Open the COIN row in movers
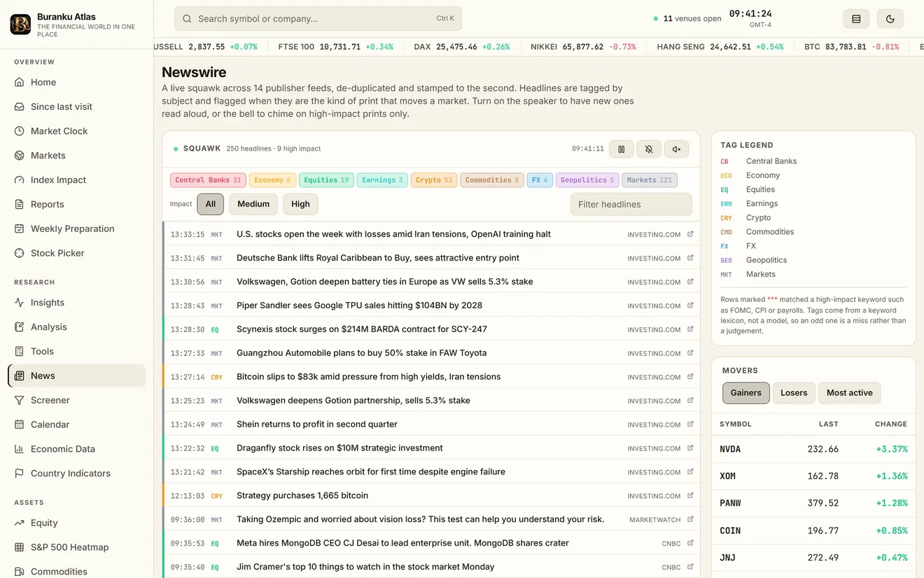The height and width of the screenshot is (578, 924). pyautogui.click(x=813, y=531)
